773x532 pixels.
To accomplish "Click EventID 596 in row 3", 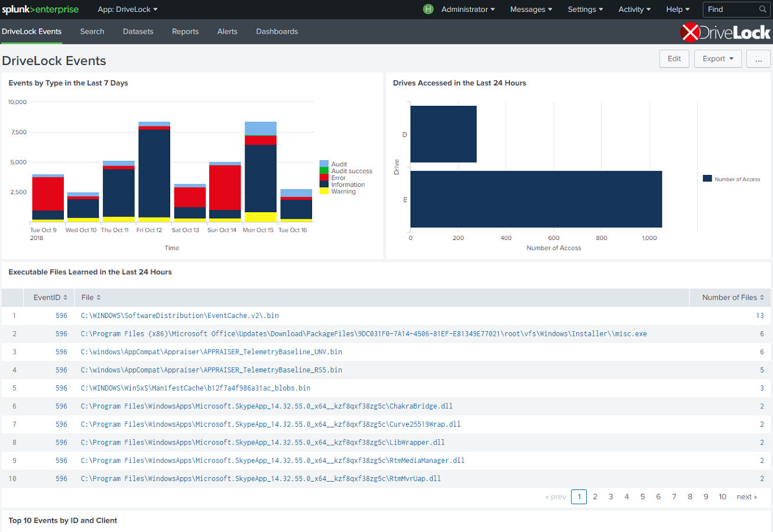I will [x=61, y=352].
